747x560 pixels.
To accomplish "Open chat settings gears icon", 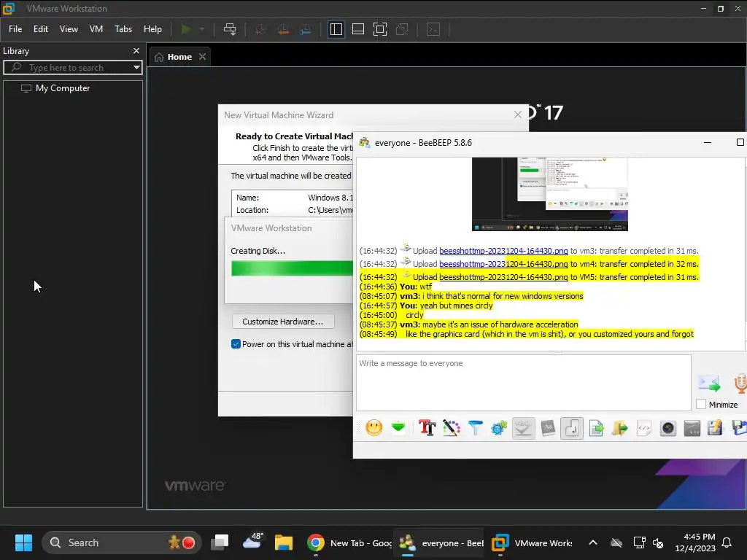I will (x=499, y=427).
